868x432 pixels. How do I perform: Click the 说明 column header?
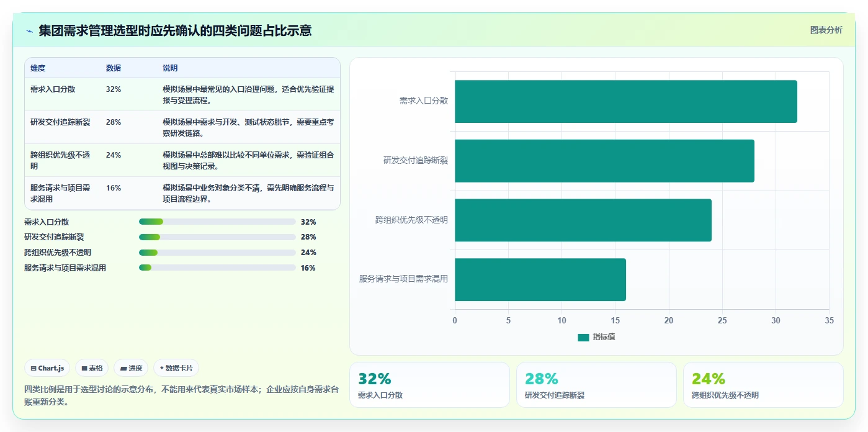[170, 68]
